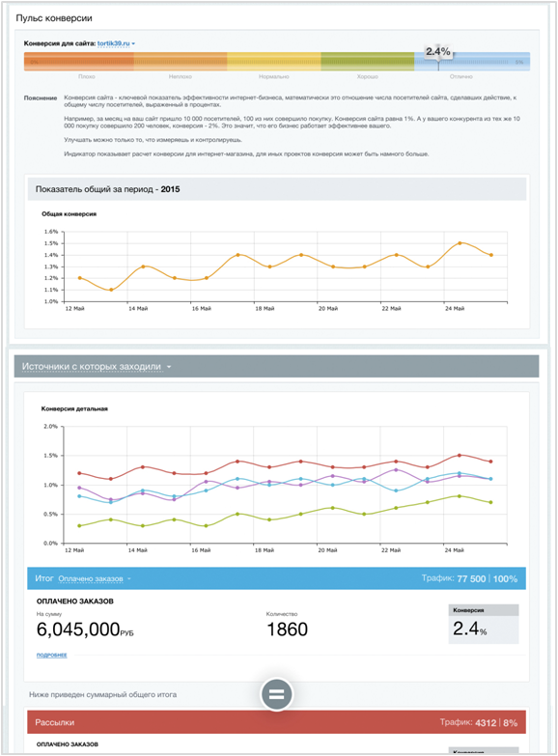Click the 'Конверсия 2.4%' summary box
This screenshot has width=558, height=756.
point(484,624)
